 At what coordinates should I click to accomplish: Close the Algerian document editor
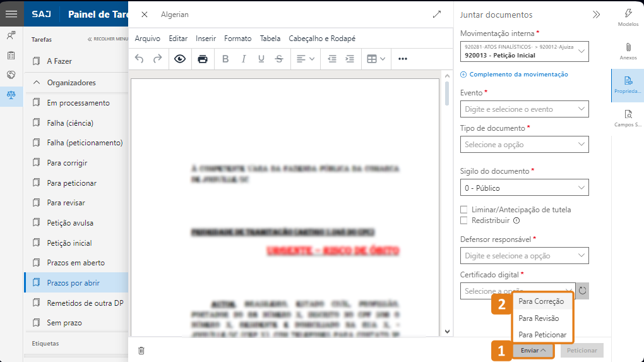point(144,15)
